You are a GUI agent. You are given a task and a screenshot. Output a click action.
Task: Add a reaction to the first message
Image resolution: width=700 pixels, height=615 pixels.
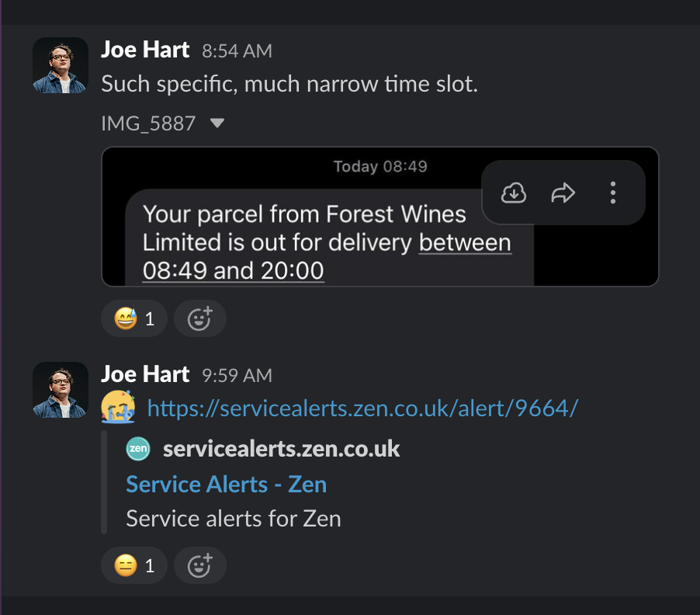pyautogui.click(x=199, y=318)
